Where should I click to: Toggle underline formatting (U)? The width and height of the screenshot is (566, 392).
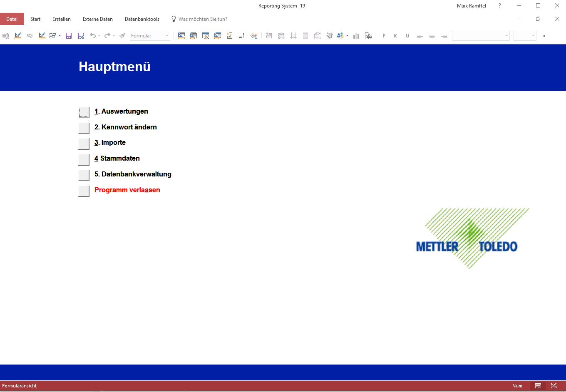tap(407, 36)
